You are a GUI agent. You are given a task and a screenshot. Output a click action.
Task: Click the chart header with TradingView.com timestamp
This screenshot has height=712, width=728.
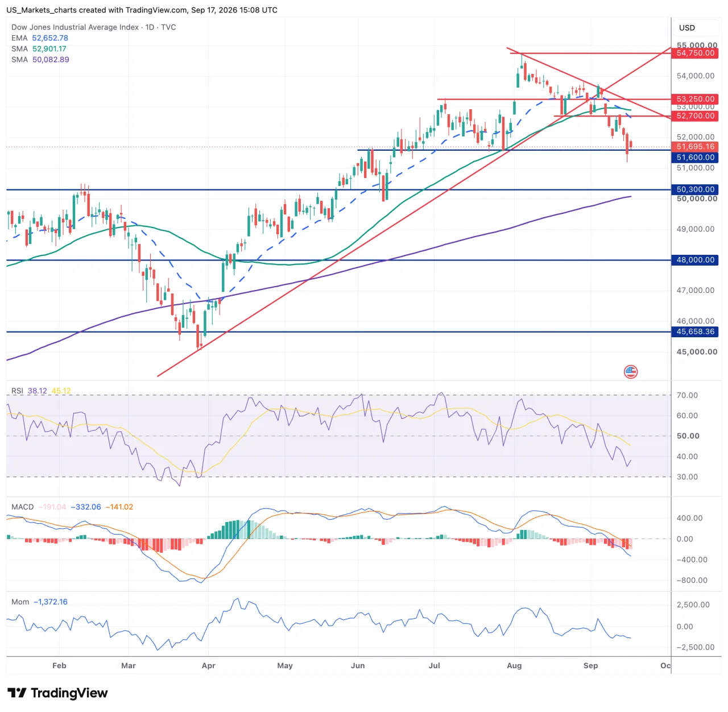click(142, 10)
